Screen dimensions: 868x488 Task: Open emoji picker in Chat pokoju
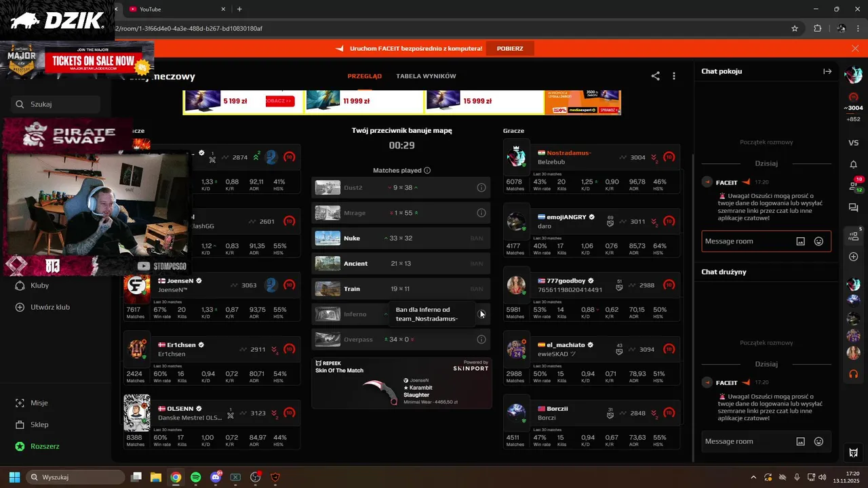(x=818, y=241)
